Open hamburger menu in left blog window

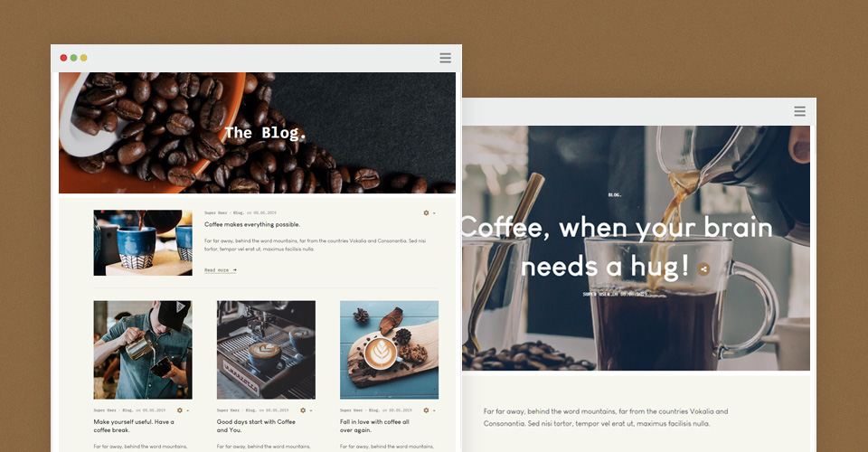coord(445,58)
